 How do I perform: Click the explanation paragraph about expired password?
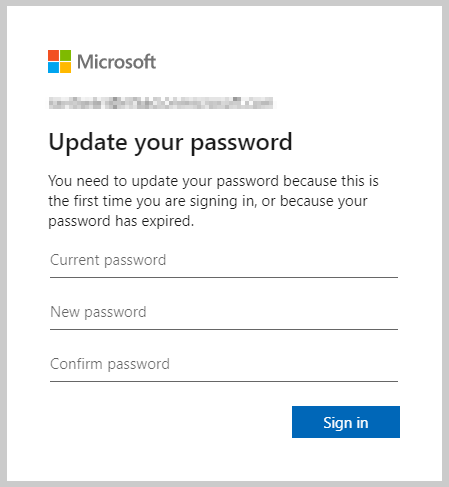point(213,201)
